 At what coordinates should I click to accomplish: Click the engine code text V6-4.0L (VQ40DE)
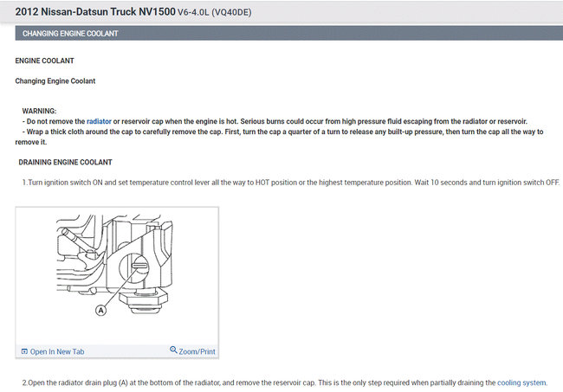click(214, 12)
